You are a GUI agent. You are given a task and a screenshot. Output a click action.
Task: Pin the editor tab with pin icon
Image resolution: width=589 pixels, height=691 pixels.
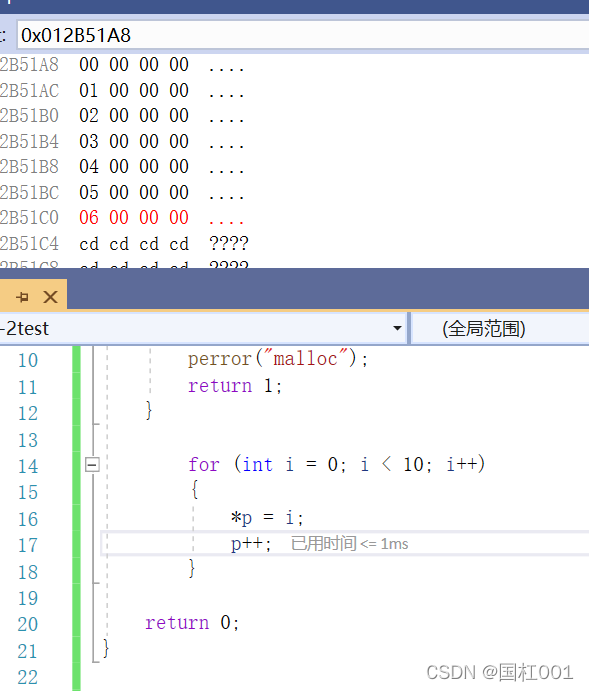click(22, 297)
